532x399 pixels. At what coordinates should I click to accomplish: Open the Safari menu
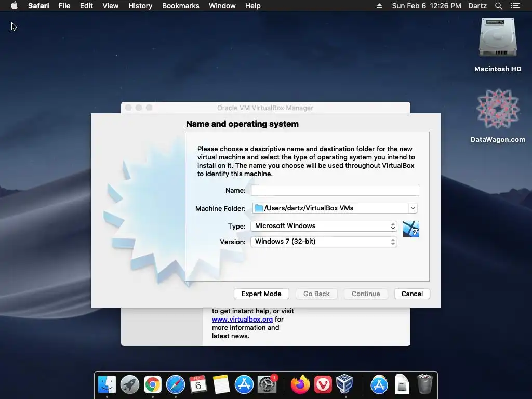click(38, 6)
